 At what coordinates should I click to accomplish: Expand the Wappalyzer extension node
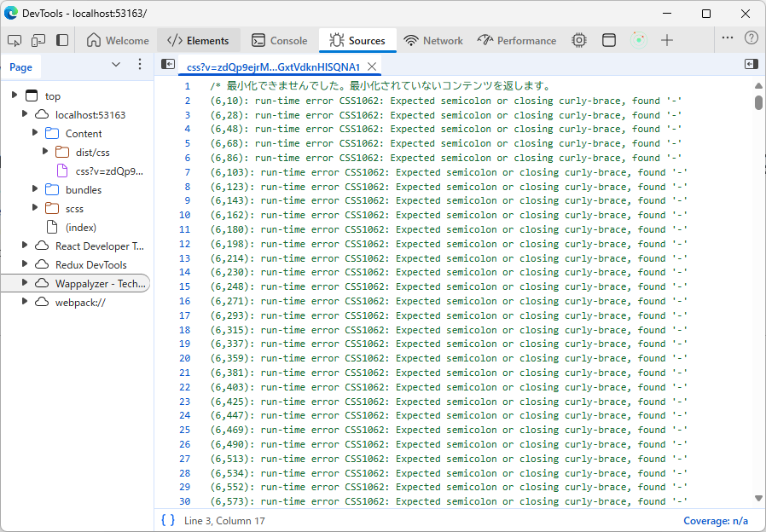(26, 283)
